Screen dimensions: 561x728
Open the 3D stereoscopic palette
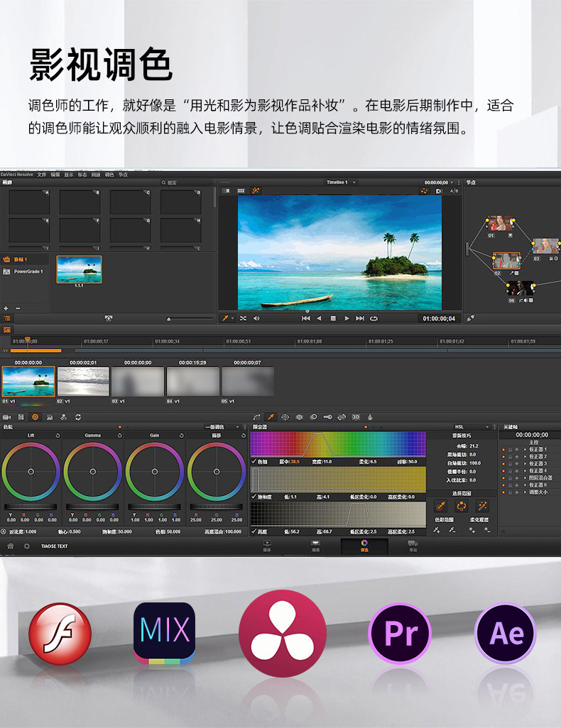(356, 417)
